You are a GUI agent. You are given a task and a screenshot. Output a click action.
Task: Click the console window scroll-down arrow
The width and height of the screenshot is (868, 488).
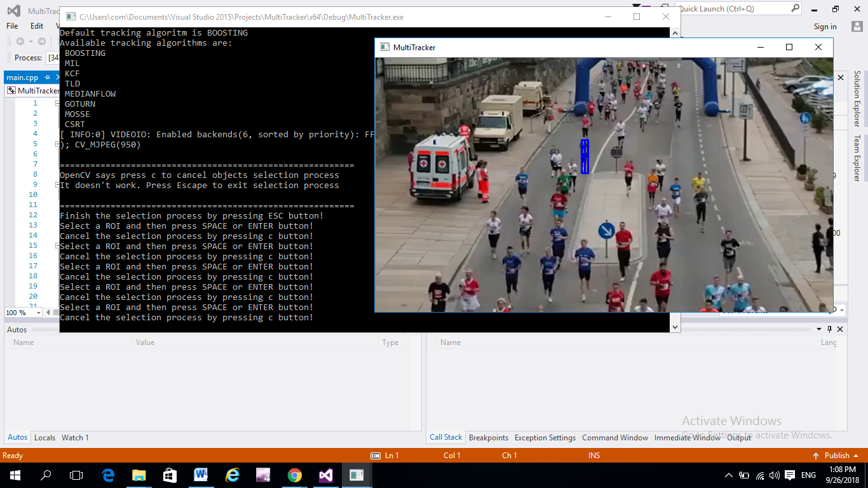point(675,327)
